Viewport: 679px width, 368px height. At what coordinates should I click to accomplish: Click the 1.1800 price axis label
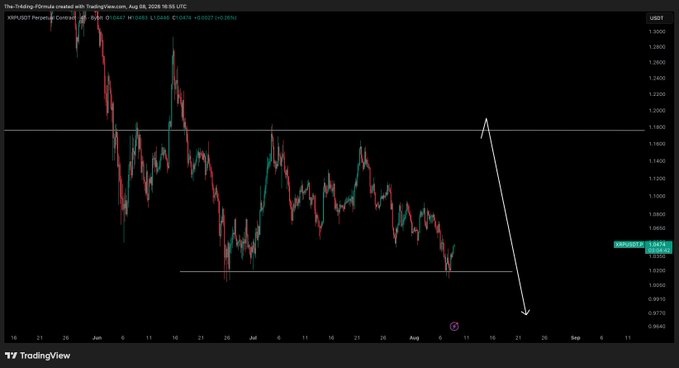[x=657, y=127]
